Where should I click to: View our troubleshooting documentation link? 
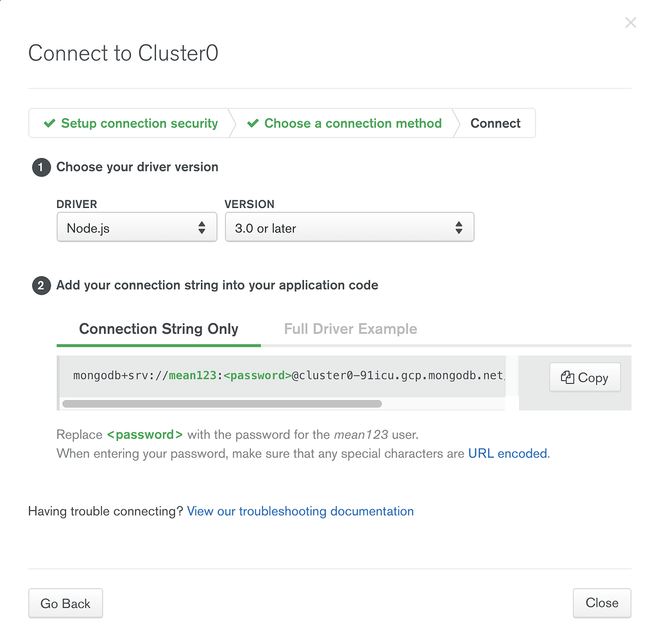click(x=300, y=512)
